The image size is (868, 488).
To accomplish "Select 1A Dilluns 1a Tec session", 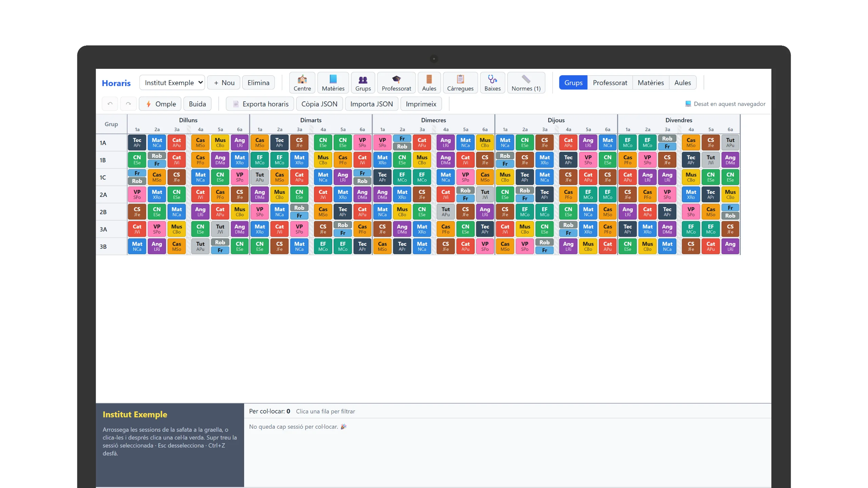I will (x=137, y=143).
